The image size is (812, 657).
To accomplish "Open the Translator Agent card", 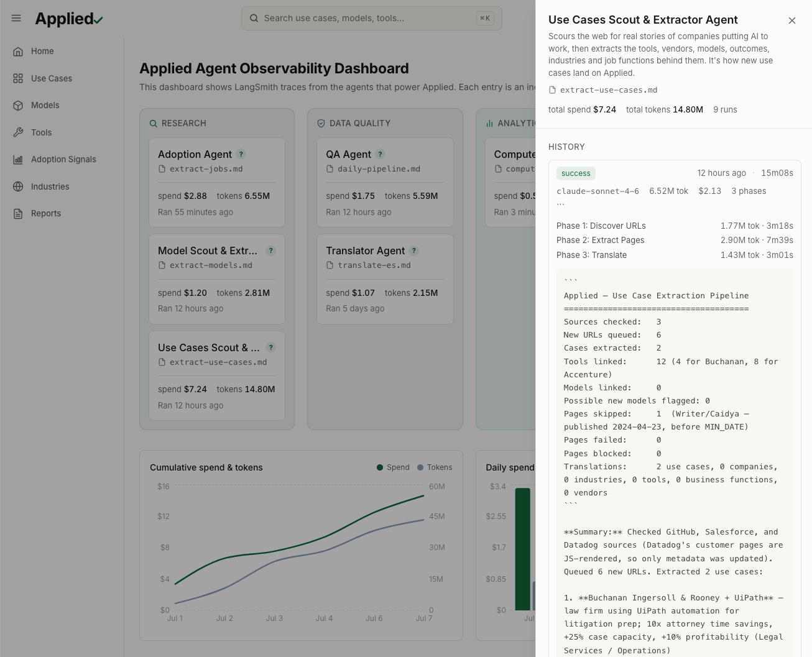I will click(385, 279).
